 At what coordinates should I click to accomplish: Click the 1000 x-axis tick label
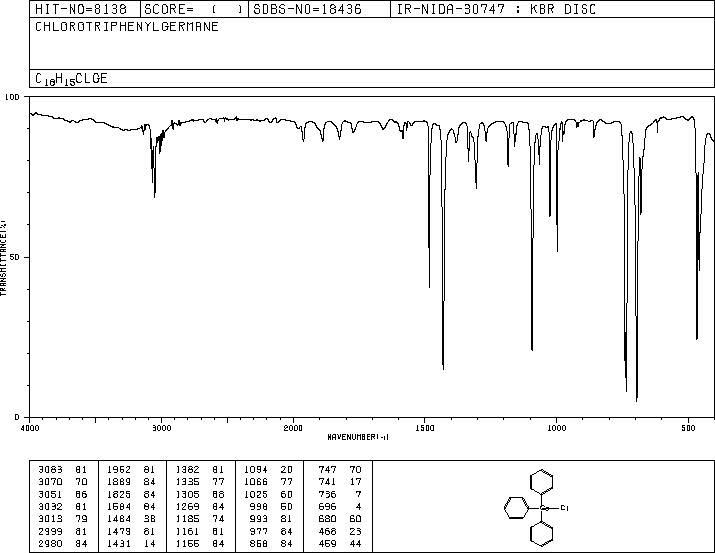pos(556,428)
